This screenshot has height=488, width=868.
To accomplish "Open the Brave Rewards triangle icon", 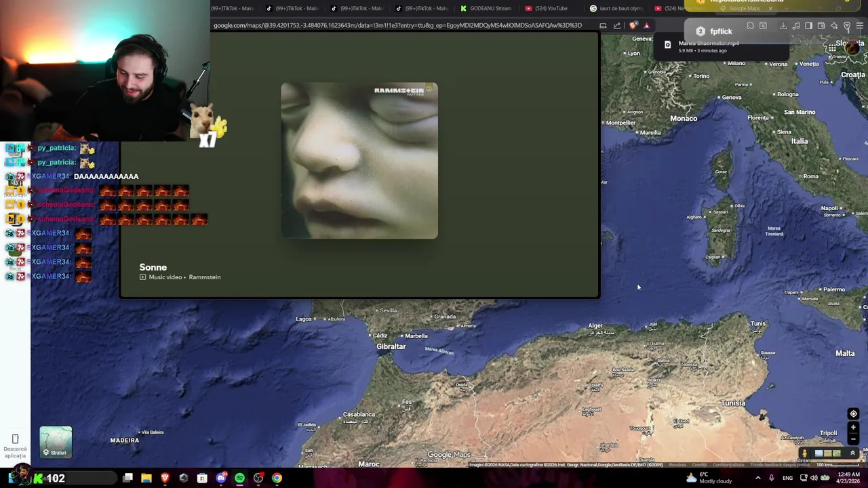I will pos(646,26).
